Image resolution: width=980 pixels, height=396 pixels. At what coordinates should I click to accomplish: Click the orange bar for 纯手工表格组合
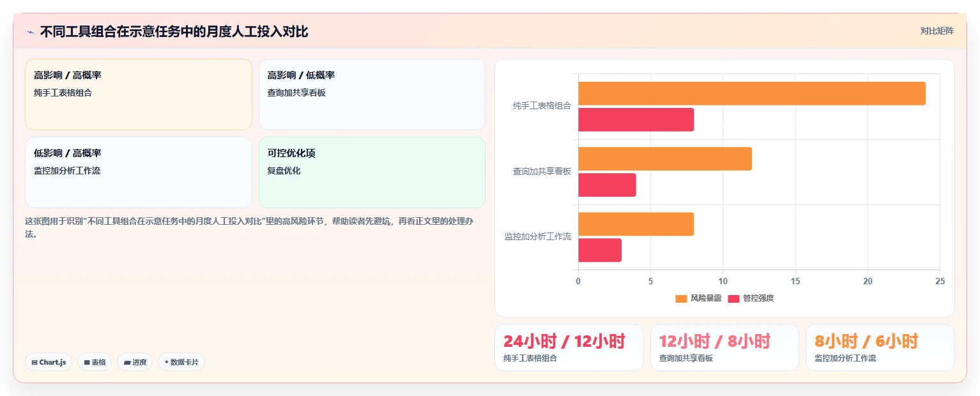pos(752,93)
